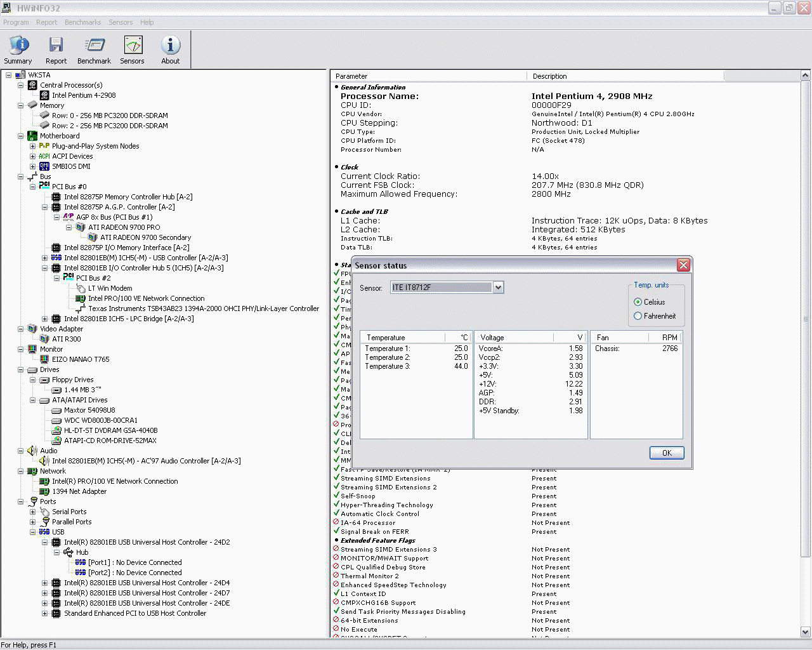Click the Voltage column header
The height and width of the screenshot is (650, 812).
tap(514, 338)
